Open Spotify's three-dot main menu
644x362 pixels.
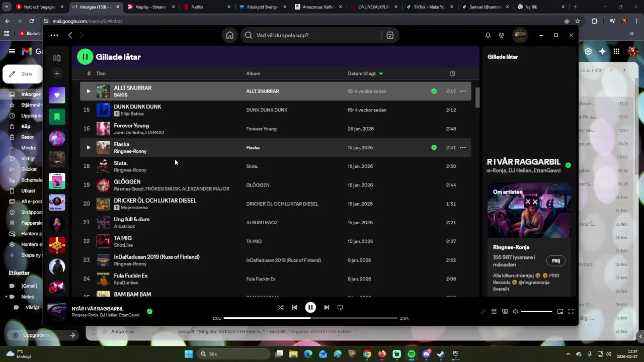pyautogui.click(x=54, y=35)
